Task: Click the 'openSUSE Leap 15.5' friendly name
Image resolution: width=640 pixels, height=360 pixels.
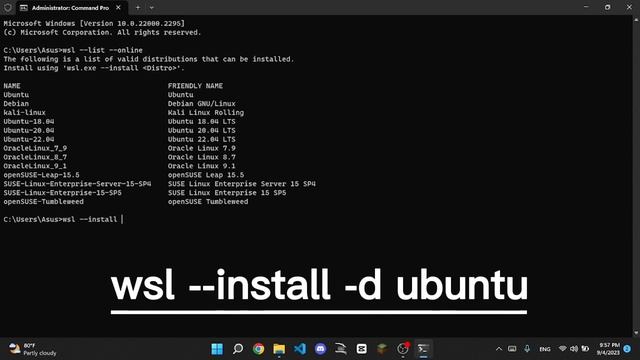Action: pyautogui.click(x=206, y=175)
